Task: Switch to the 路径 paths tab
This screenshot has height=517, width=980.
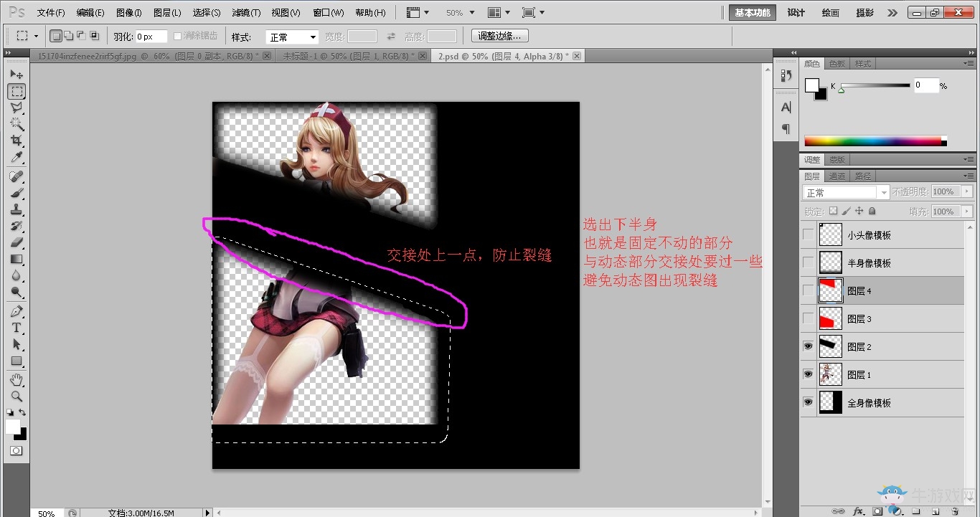Action: [863, 176]
